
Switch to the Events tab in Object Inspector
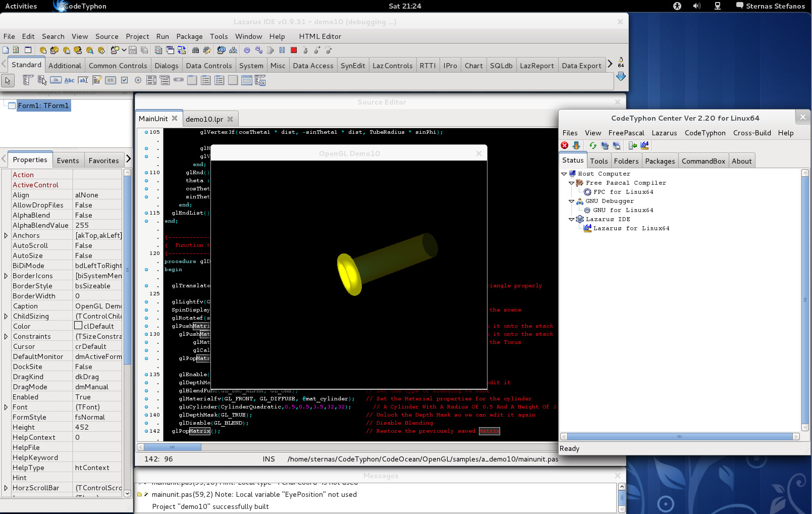point(68,161)
